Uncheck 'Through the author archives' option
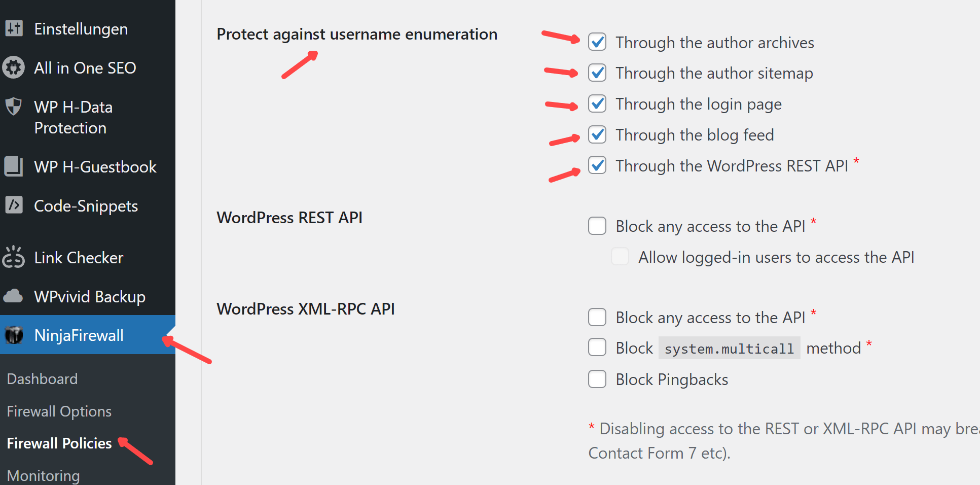The height and width of the screenshot is (485, 980). pyautogui.click(x=597, y=42)
